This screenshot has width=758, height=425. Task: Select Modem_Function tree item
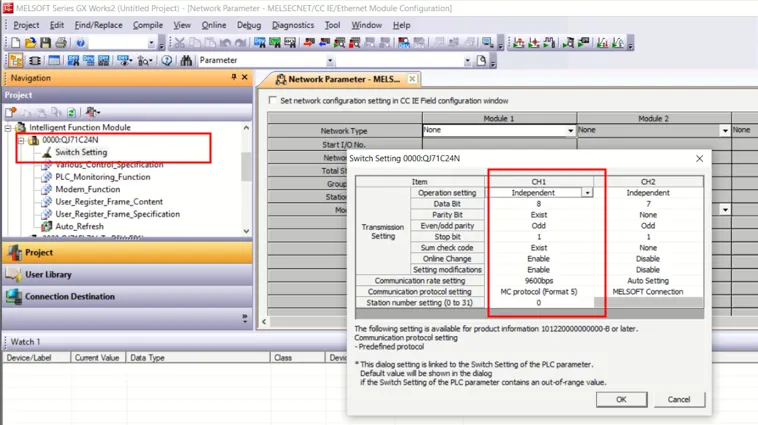click(87, 190)
